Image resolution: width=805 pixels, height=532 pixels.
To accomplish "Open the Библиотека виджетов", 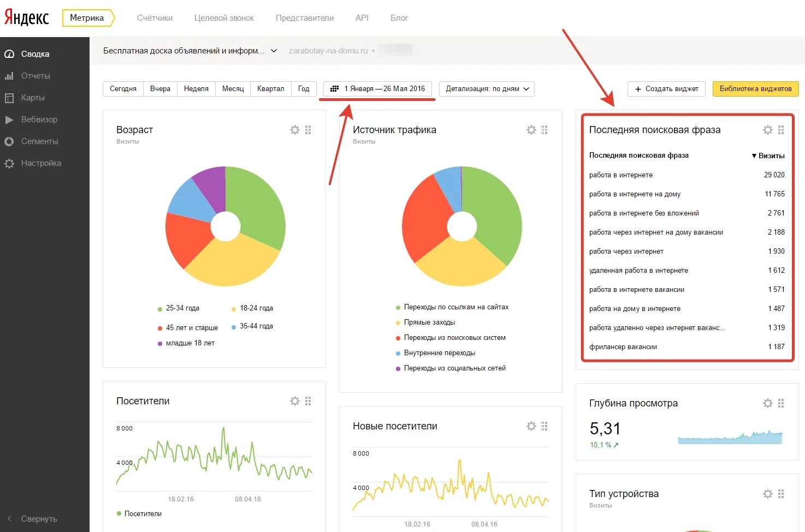I will click(755, 88).
